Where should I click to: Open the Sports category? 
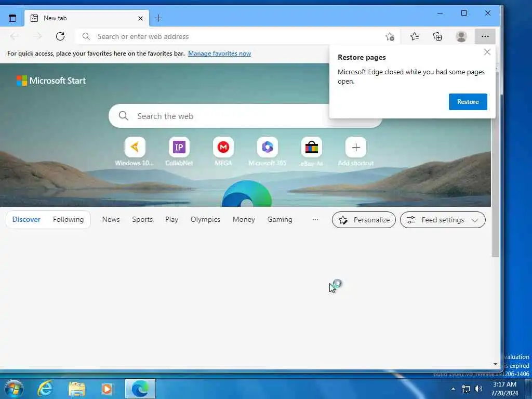pos(142,220)
